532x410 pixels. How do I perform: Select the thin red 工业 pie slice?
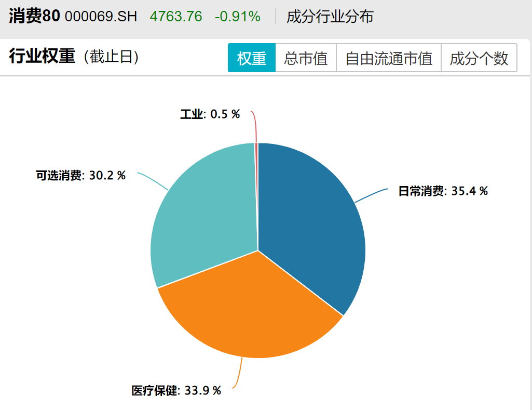[x=256, y=147]
